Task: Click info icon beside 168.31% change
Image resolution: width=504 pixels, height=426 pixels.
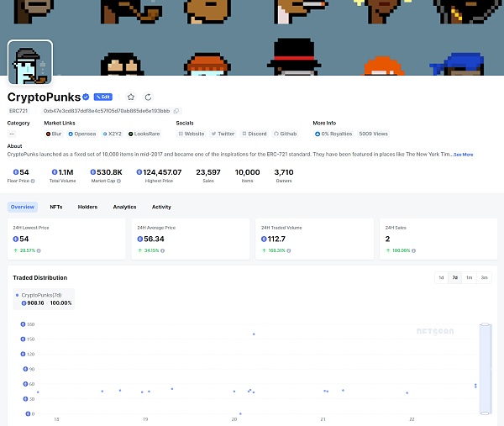Action: (x=289, y=250)
